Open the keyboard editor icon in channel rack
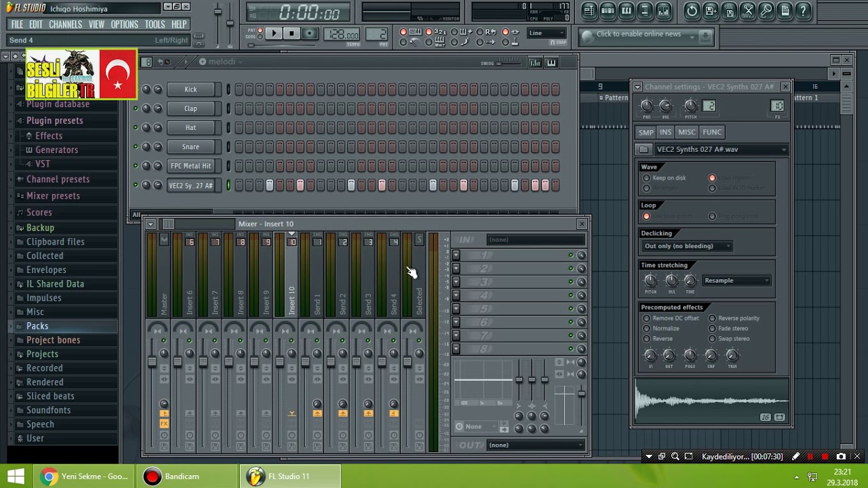The height and width of the screenshot is (488, 868). [x=551, y=62]
